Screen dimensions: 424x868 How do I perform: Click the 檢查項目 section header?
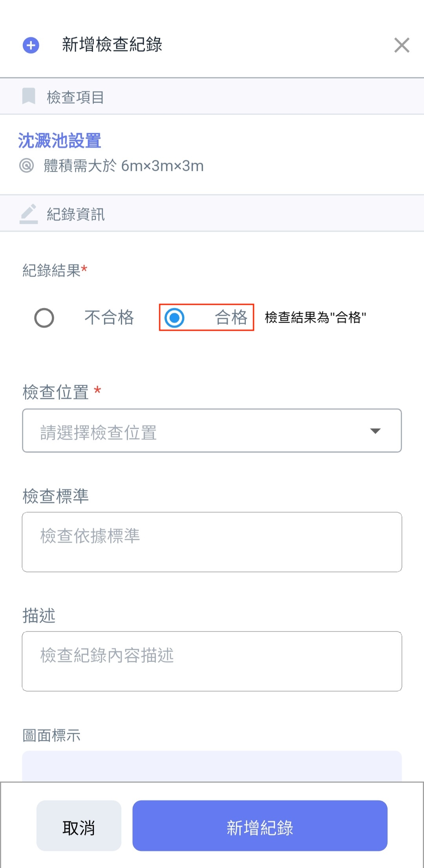click(x=75, y=97)
